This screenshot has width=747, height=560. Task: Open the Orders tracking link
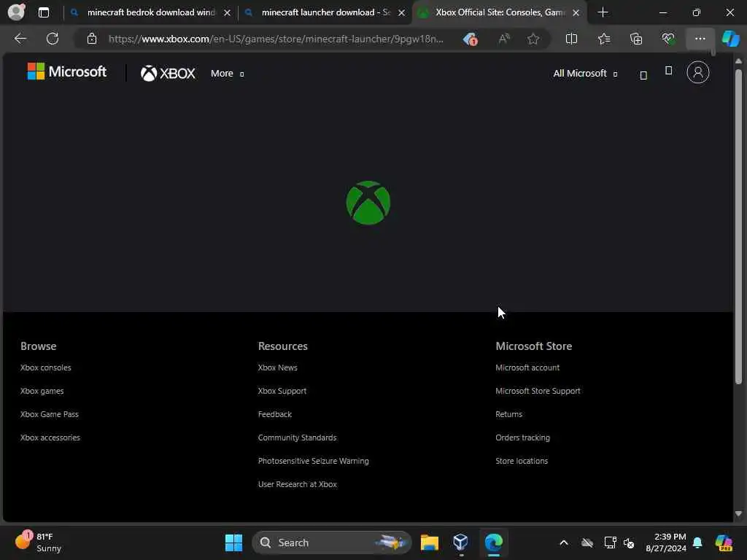click(x=522, y=437)
